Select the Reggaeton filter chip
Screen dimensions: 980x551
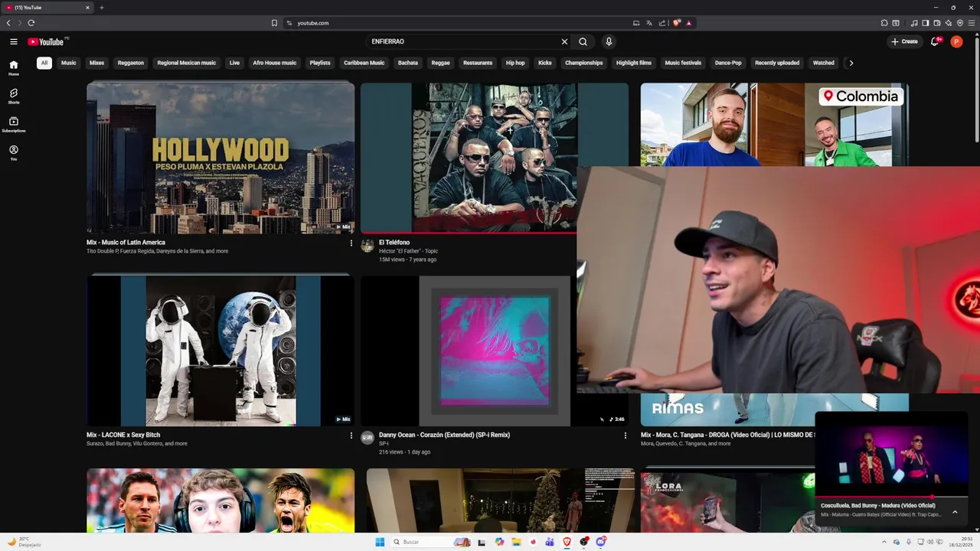coord(131,63)
